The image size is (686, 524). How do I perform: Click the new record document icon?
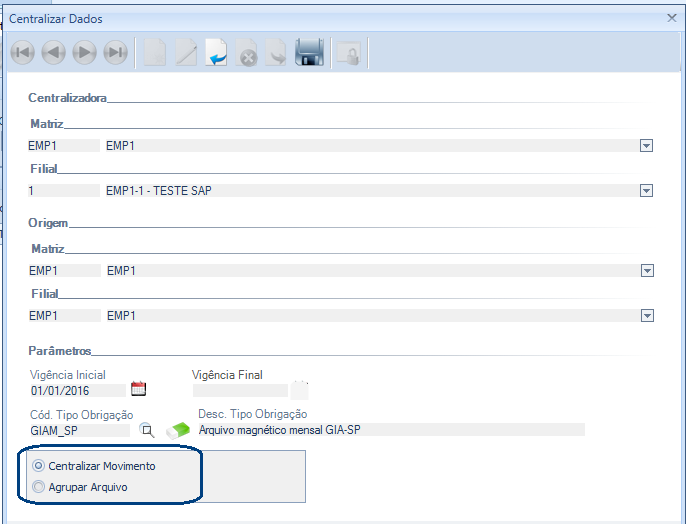click(x=155, y=52)
